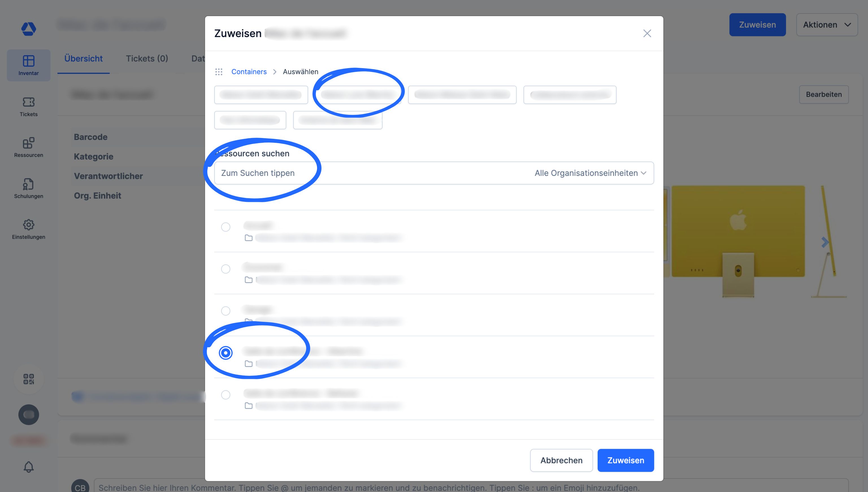Viewport: 868px width, 492px height.
Task: Open the Aktionen dropdown menu
Action: point(827,25)
